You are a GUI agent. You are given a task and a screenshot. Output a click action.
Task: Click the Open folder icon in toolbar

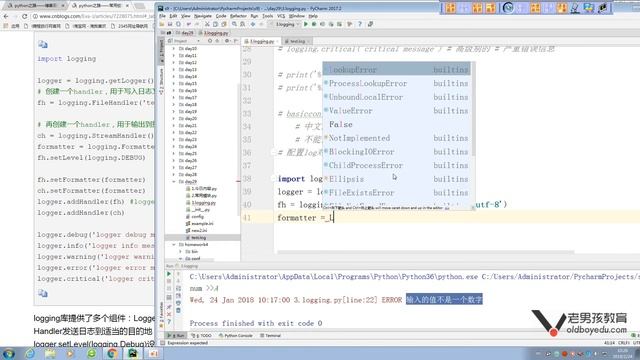pyautogui.click(x=162, y=24)
